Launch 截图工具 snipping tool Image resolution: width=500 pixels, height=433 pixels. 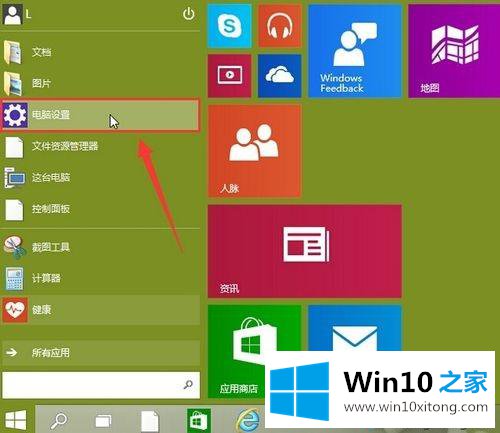(x=100, y=247)
